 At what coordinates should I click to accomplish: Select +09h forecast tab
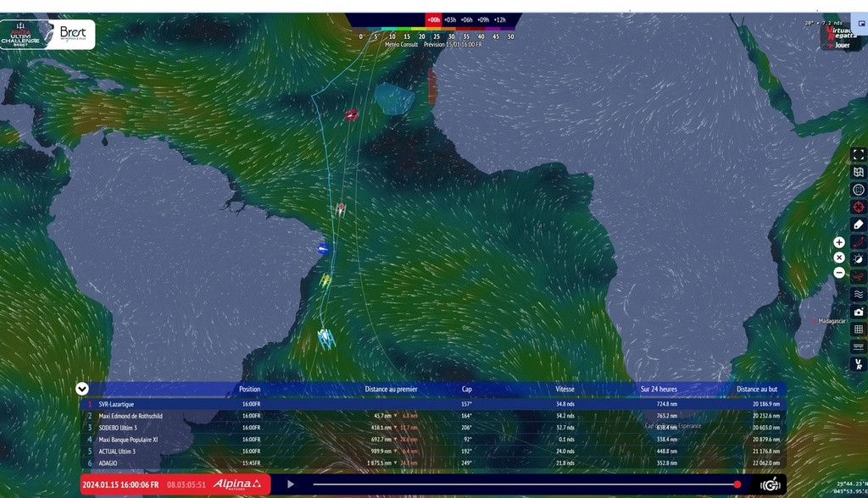[483, 20]
